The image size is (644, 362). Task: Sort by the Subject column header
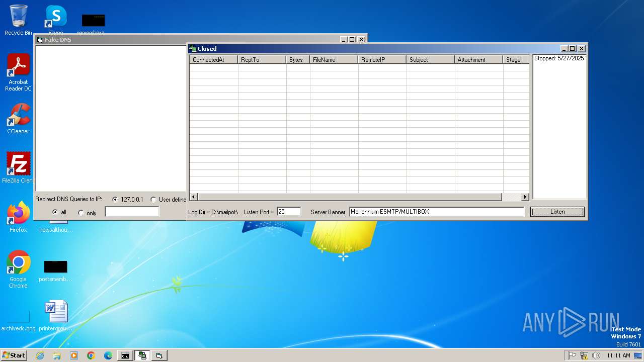[431, 59]
